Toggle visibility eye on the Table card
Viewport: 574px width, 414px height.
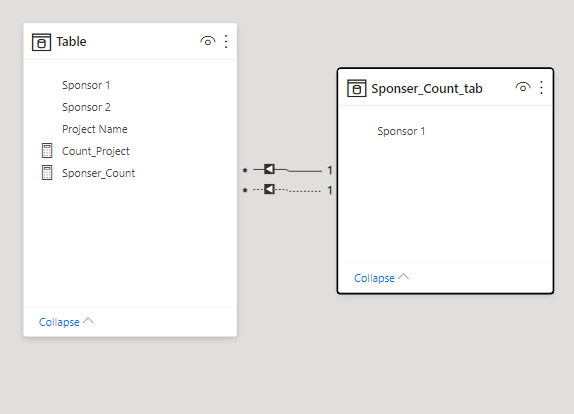(208, 41)
